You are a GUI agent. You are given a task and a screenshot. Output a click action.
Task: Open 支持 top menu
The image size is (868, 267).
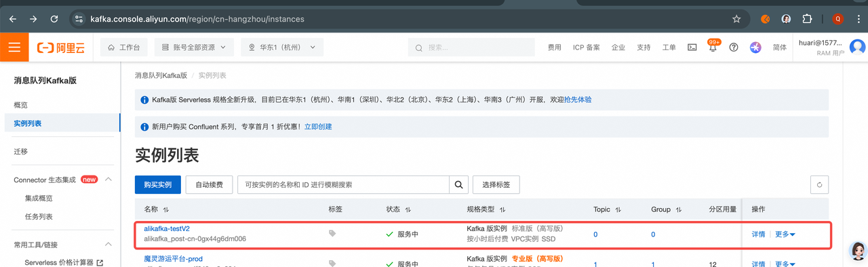(644, 47)
